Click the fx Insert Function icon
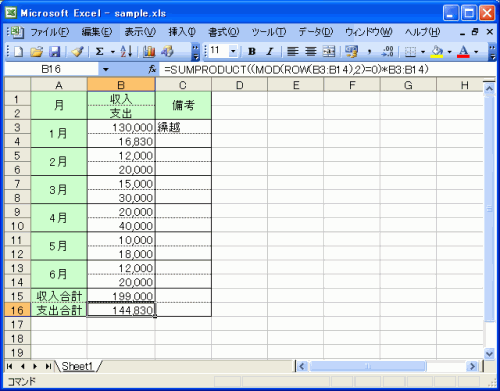The width and height of the screenshot is (500, 391). click(x=152, y=69)
